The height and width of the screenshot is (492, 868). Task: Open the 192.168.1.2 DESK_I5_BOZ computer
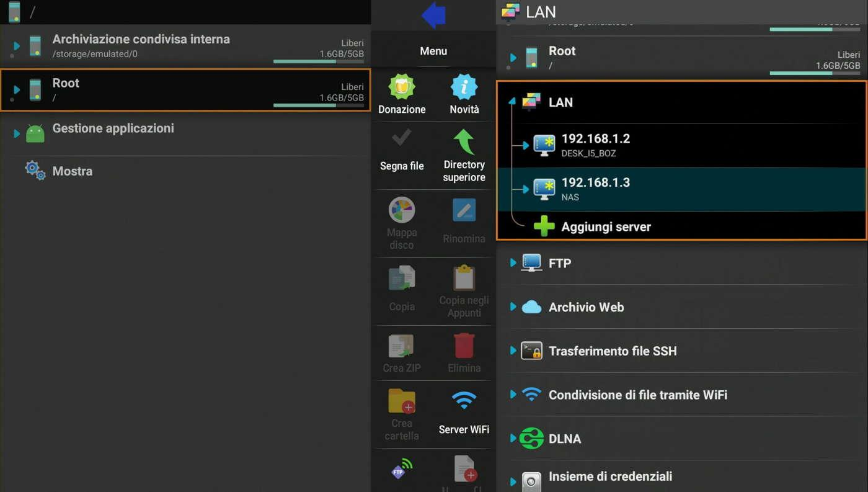[681, 145]
